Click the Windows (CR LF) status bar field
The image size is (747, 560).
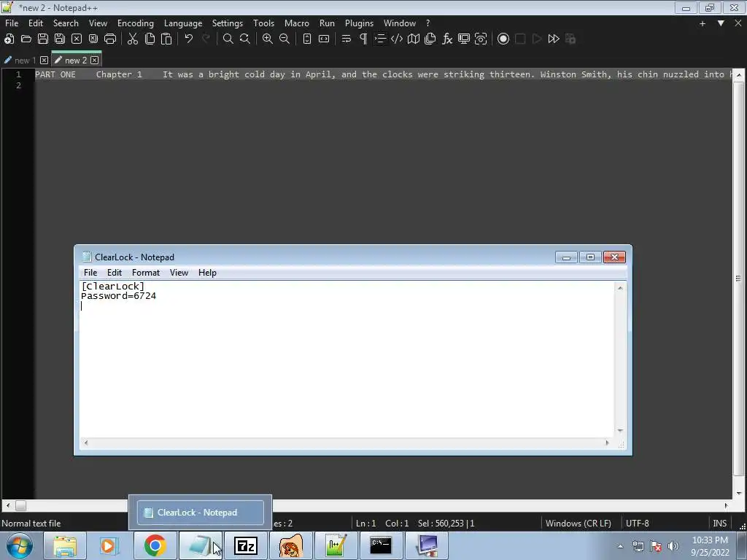[x=578, y=524]
